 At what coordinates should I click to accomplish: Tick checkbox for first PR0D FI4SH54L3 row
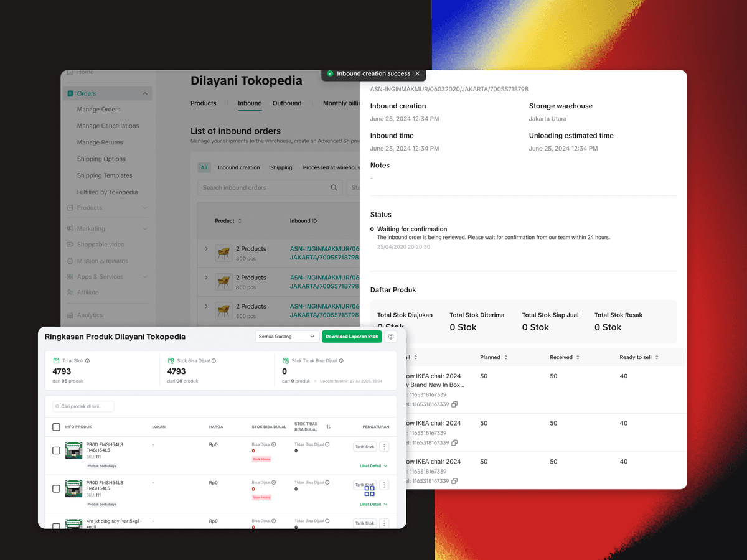(x=56, y=450)
